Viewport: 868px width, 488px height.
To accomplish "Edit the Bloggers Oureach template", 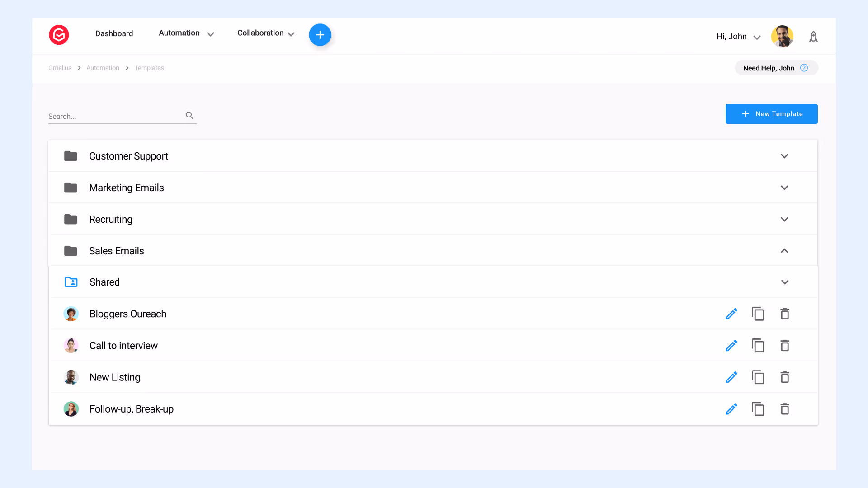I will (731, 314).
